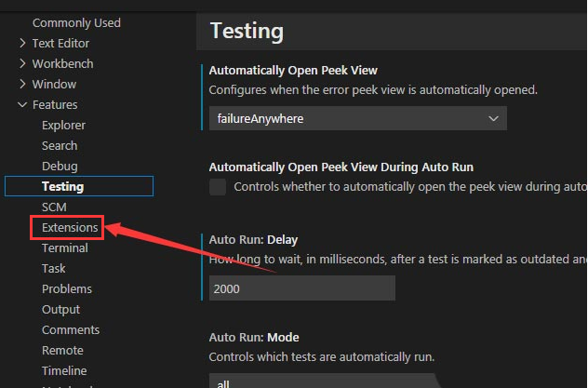This screenshot has width=588, height=388.
Task: Collapse the Features settings section
Action: [22, 104]
